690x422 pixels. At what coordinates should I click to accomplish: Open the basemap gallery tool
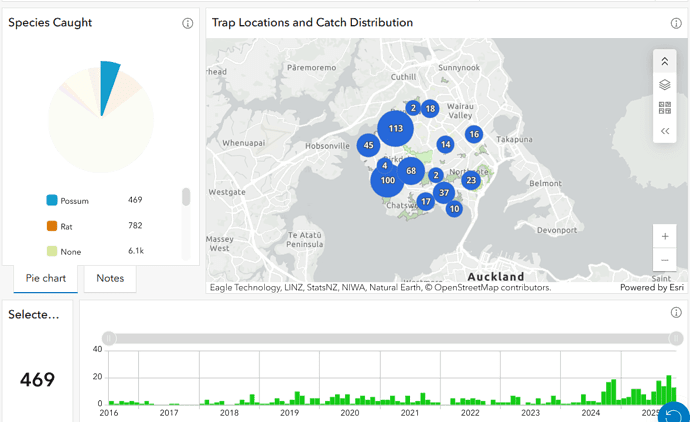pyautogui.click(x=665, y=108)
